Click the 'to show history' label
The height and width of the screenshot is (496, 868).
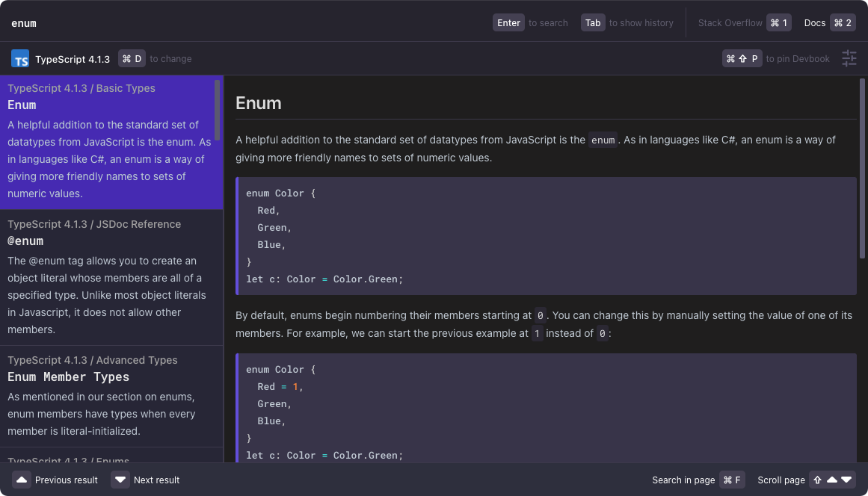click(x=641, y=23)
